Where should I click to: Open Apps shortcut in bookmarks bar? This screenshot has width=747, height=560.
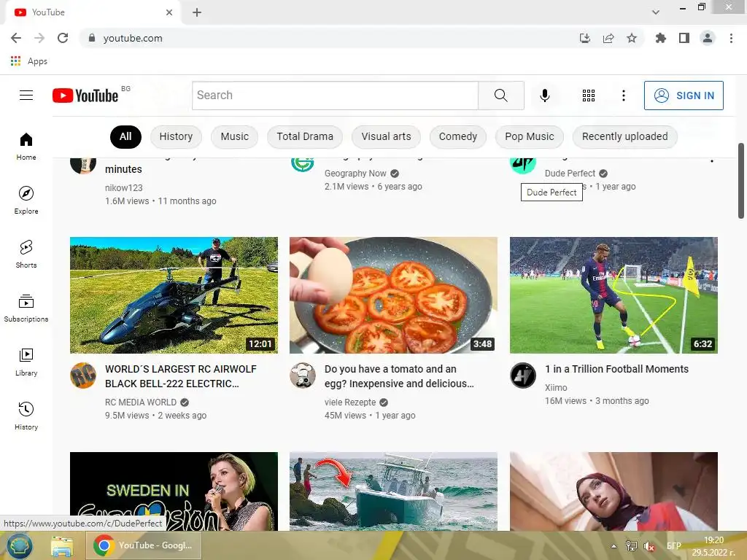click(28, 61)
